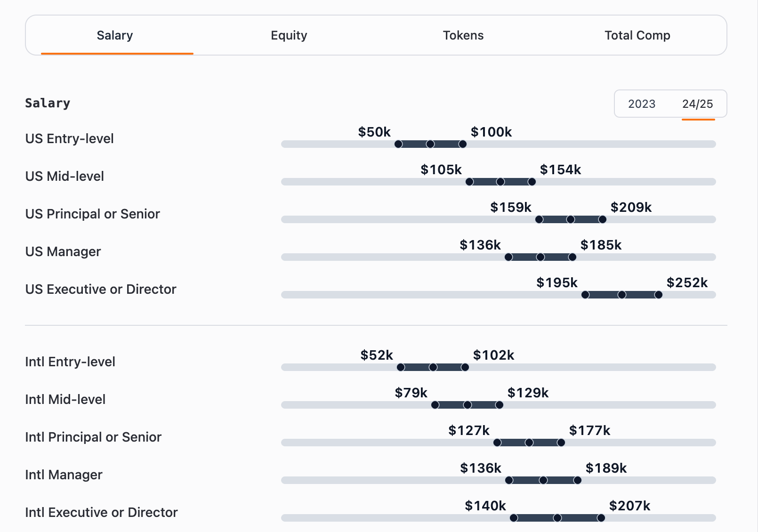Click the Intl Executive or Director lower handle
The image size is (758, 532).
tap(513, 517)
